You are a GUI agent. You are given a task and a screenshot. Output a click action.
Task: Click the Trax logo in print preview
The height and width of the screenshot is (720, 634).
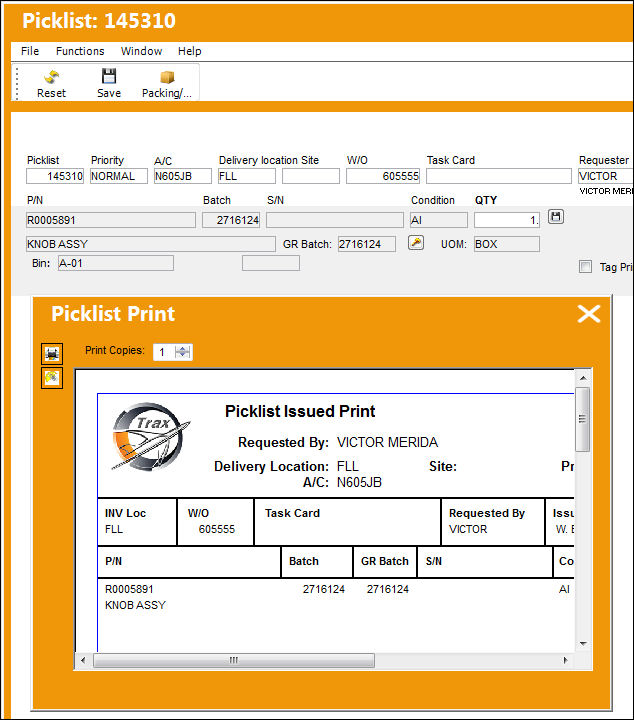coord(151,437)
